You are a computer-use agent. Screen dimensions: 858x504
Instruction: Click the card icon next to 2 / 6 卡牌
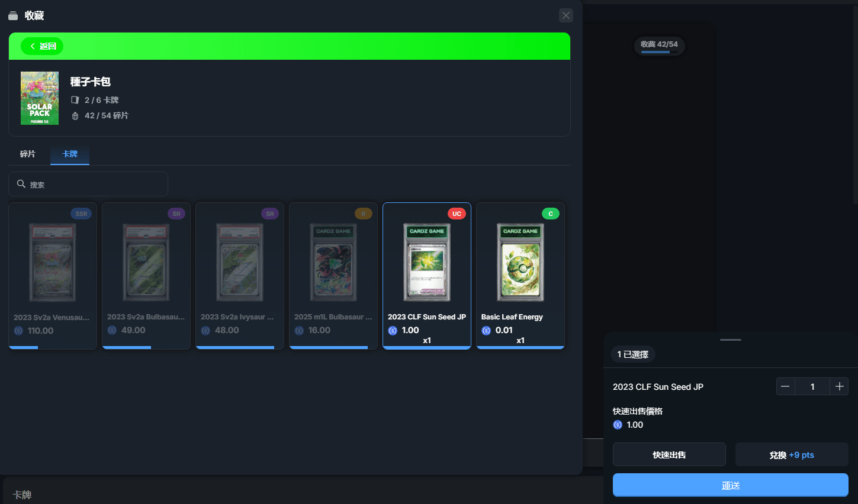pyautogui.click(x=75, y=100)
